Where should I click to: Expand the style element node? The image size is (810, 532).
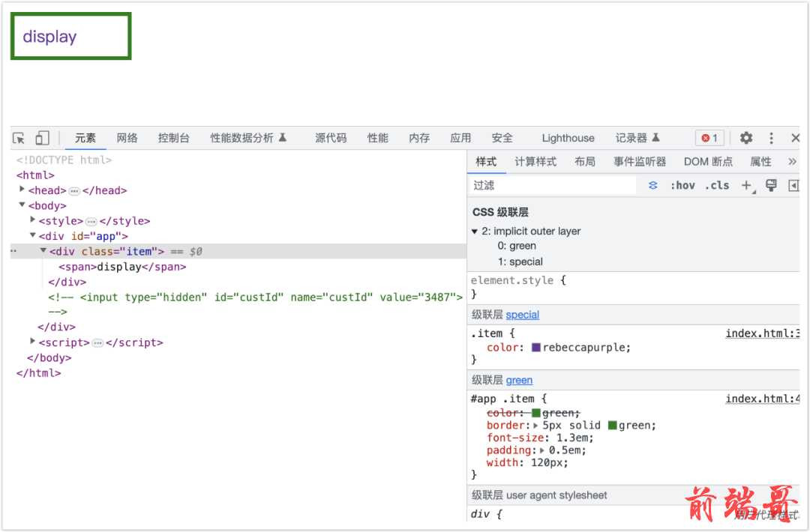32,220
